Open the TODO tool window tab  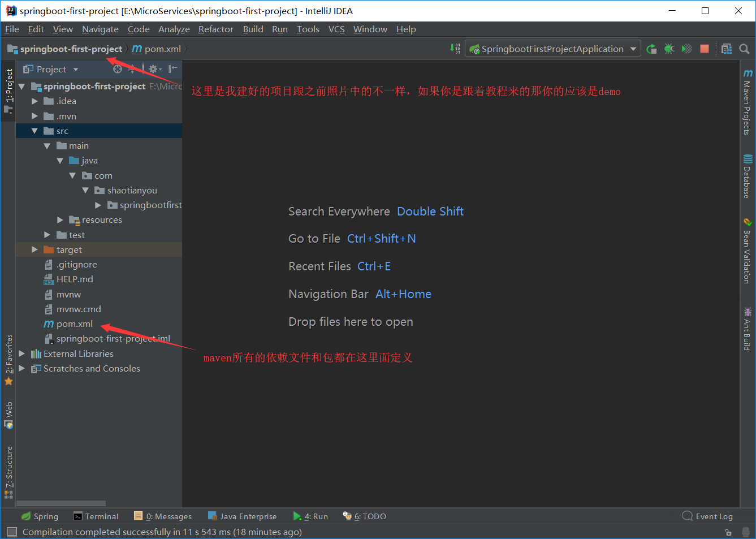[x=365, y=516]
